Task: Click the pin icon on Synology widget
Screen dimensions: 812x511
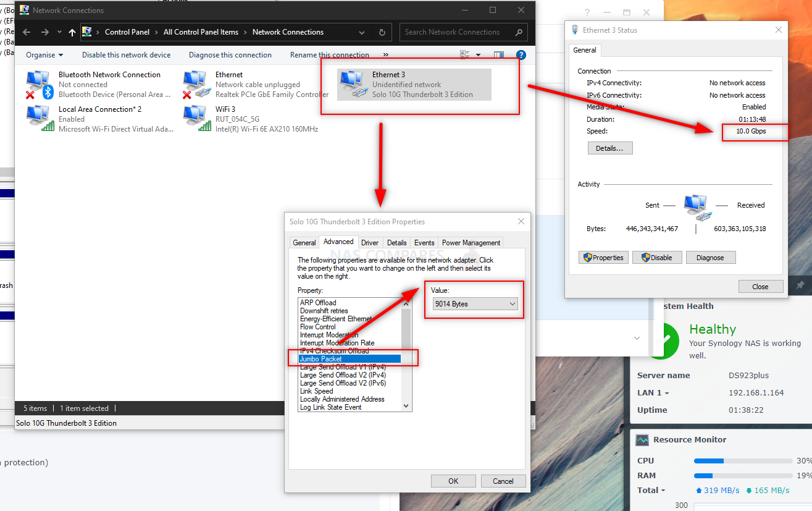Action: pyautogui.click(x=800, y=285)
